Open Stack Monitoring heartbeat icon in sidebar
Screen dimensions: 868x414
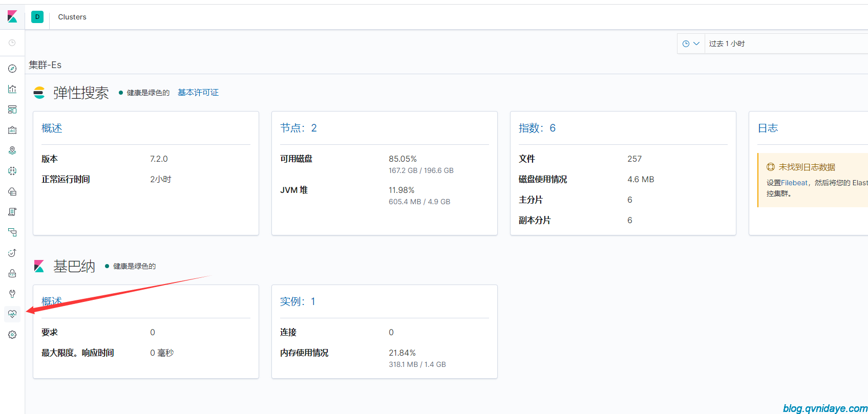tap(12, 314)
